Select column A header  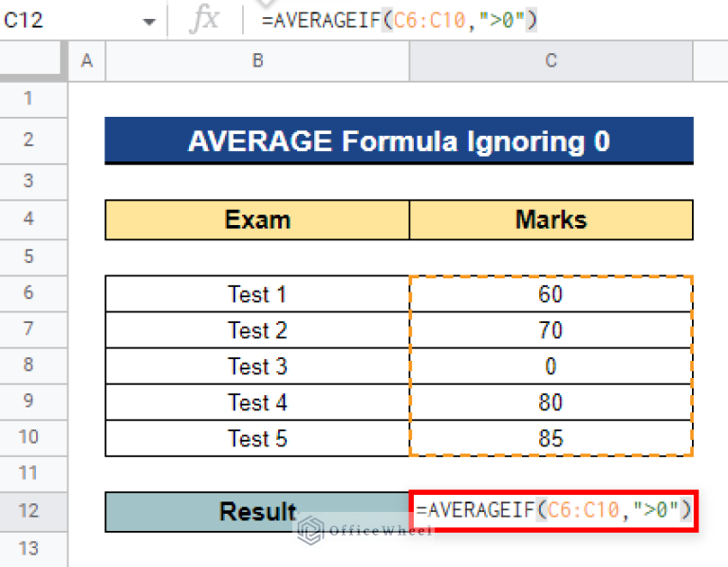87,61
